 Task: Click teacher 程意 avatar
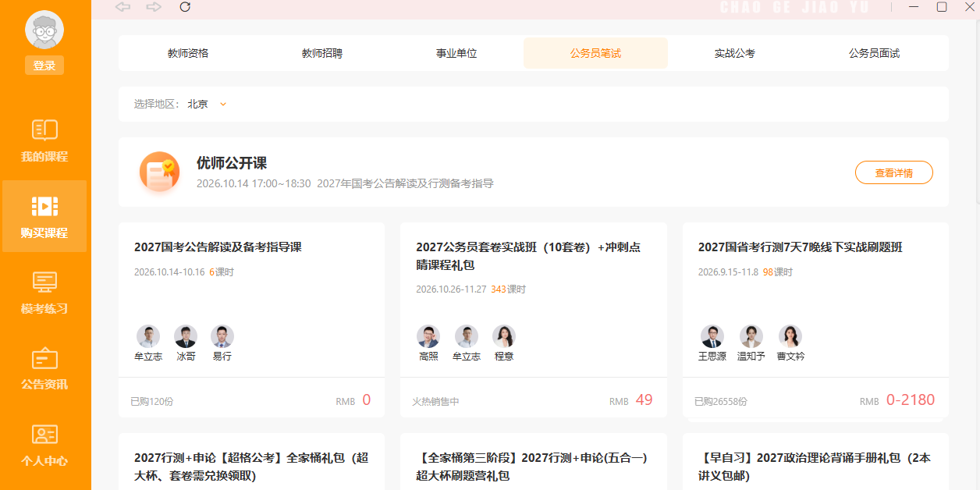[504, 336]
